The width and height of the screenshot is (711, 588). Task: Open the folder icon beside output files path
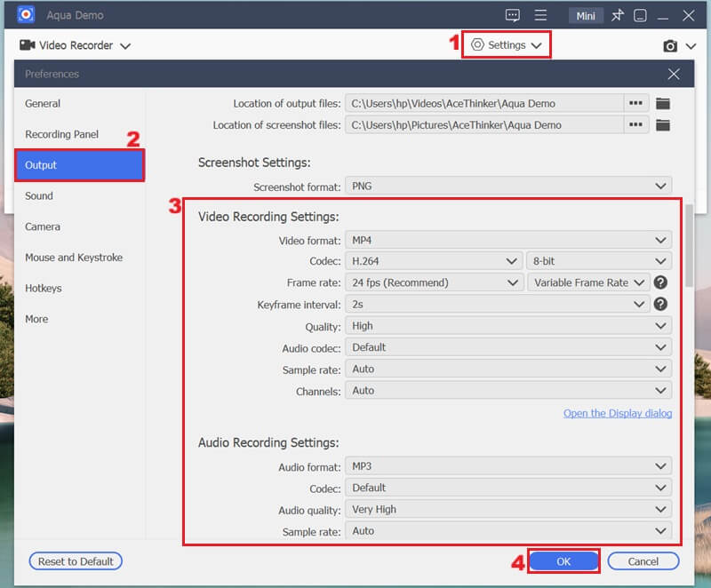tap(661, 103)
